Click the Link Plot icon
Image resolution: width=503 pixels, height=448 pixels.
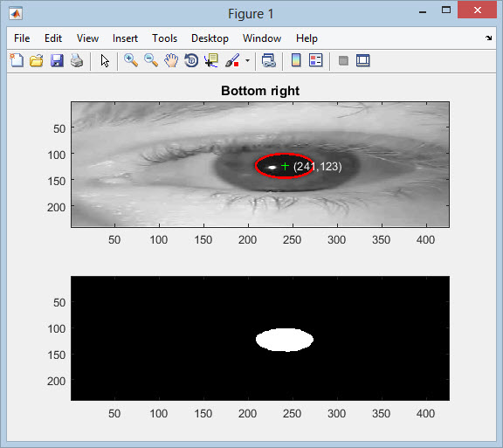point(268,60)
